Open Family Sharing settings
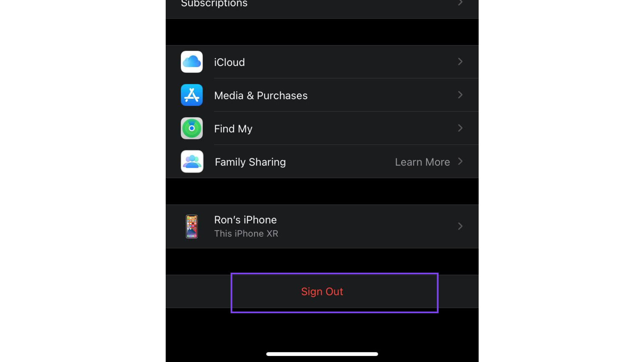Screen dimensions: 644x362 coord(322,161)
